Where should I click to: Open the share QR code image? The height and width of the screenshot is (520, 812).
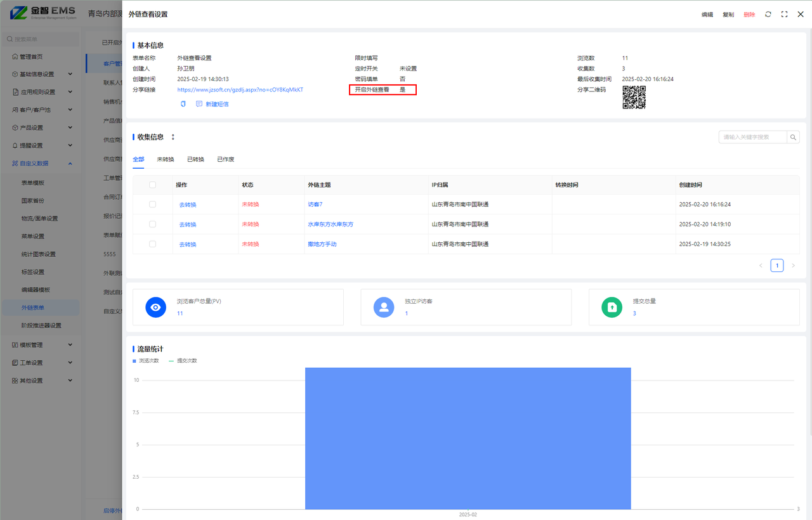click(634, 98)
